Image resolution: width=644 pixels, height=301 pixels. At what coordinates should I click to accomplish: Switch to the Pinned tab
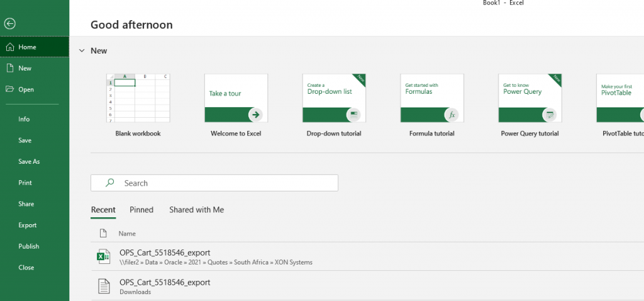pos(142,210)
